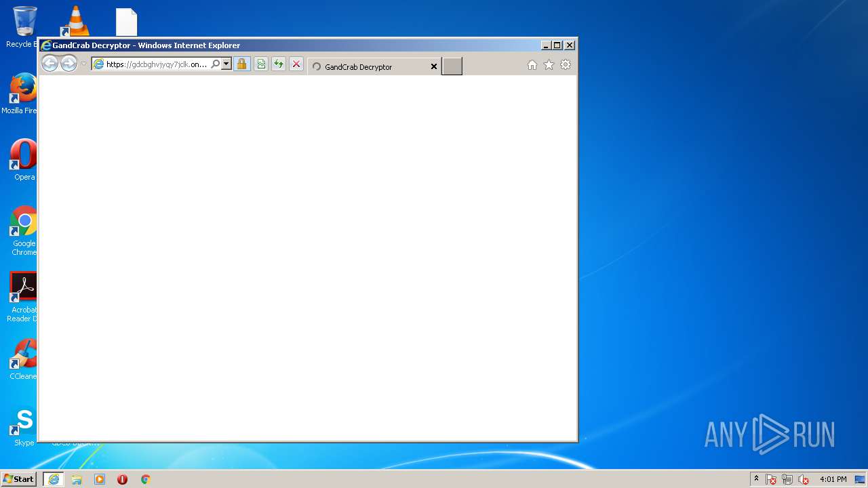Expand the address bar autocomplete dropdown

(226, 64)
